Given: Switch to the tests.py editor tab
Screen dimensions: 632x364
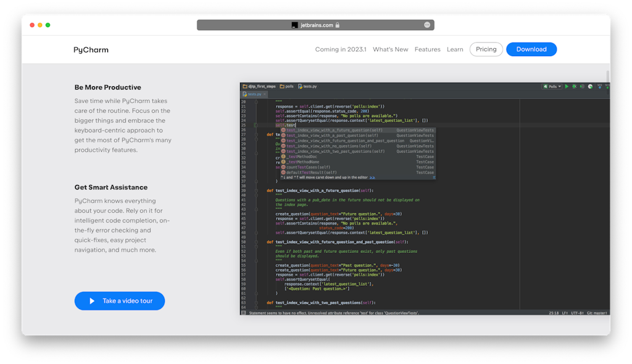Looking at the screenshot, I should [x=254, y=94].
